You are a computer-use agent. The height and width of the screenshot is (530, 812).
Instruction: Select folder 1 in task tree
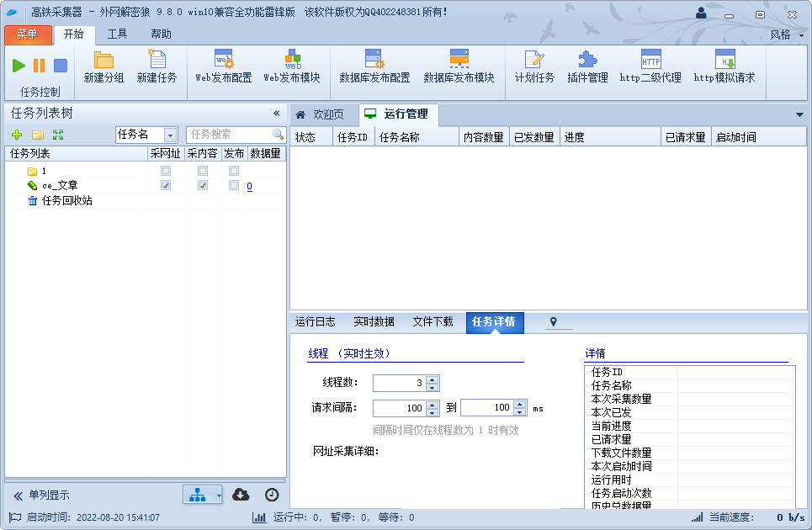[44, 171]
